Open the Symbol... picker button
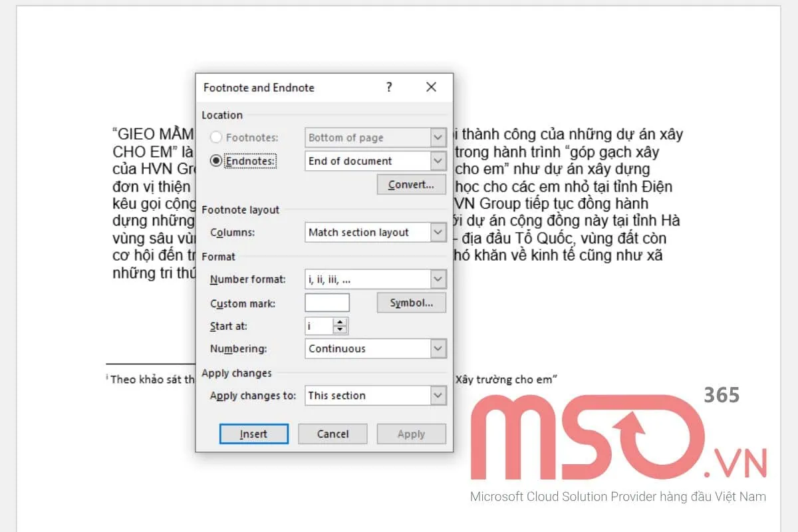The image size is (798, 532). (411, 303)
